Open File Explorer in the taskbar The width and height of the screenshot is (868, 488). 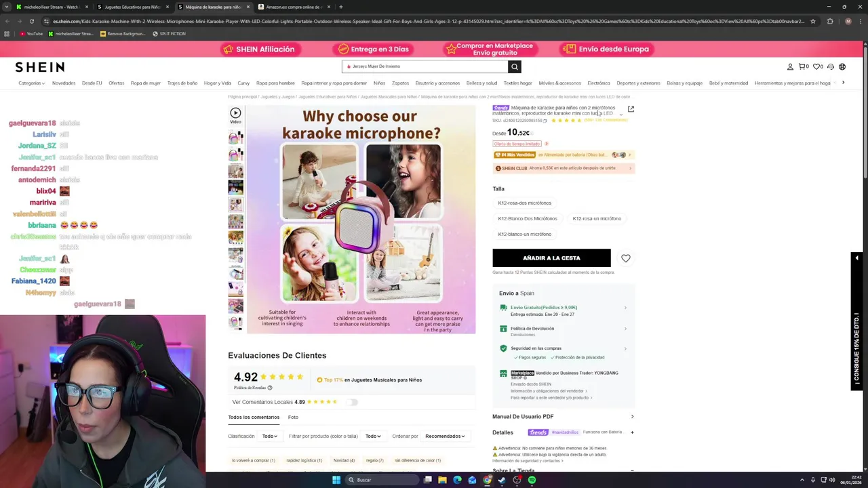(x=442, y=480)
